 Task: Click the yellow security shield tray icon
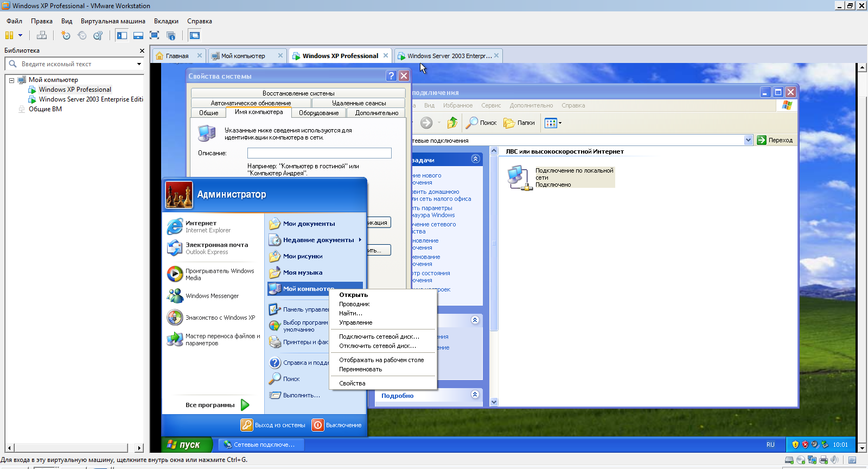pyautogui.click(x=795, y=445)
